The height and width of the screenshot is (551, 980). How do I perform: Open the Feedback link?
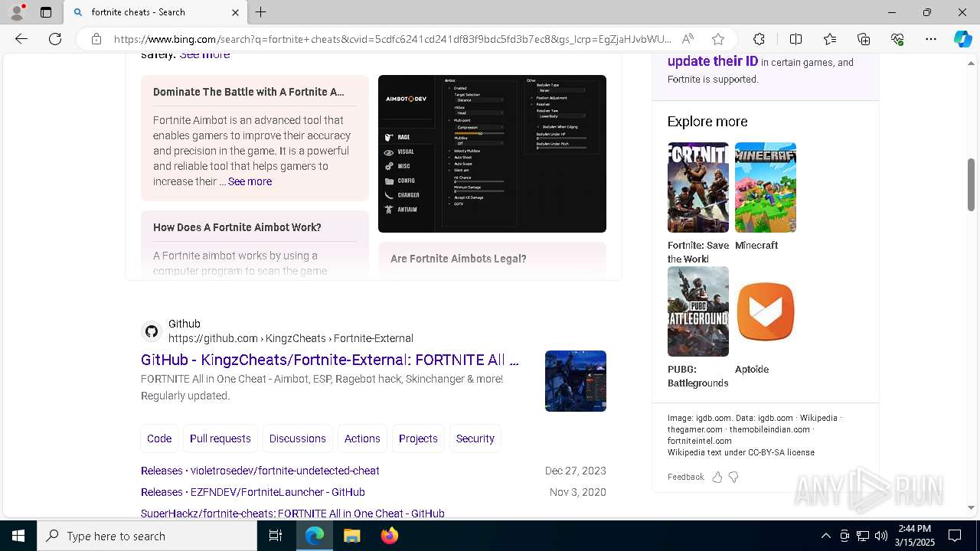click(685, 477)
